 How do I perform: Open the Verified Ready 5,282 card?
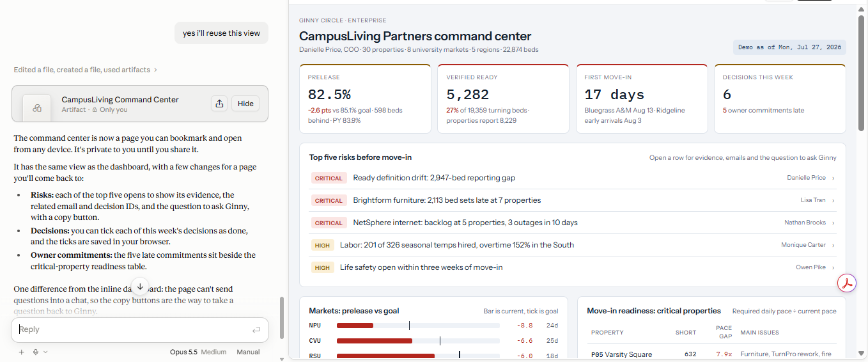pyautogui.click(x=503, y=98)
